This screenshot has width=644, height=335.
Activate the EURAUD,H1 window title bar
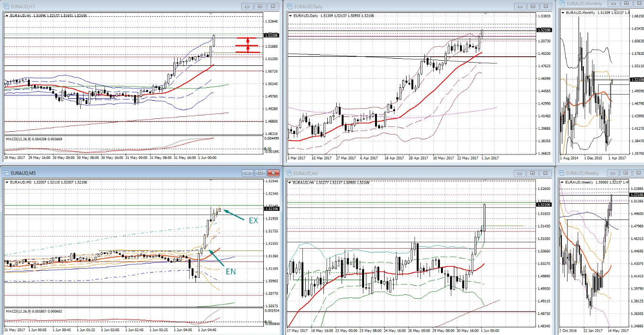(x=119, y=6)
